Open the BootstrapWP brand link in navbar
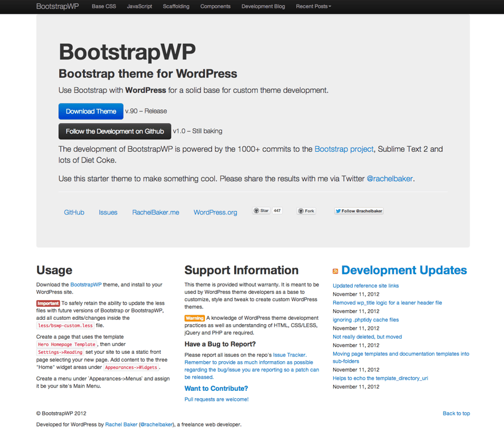504x430 pixels. (x=58, y=6)
